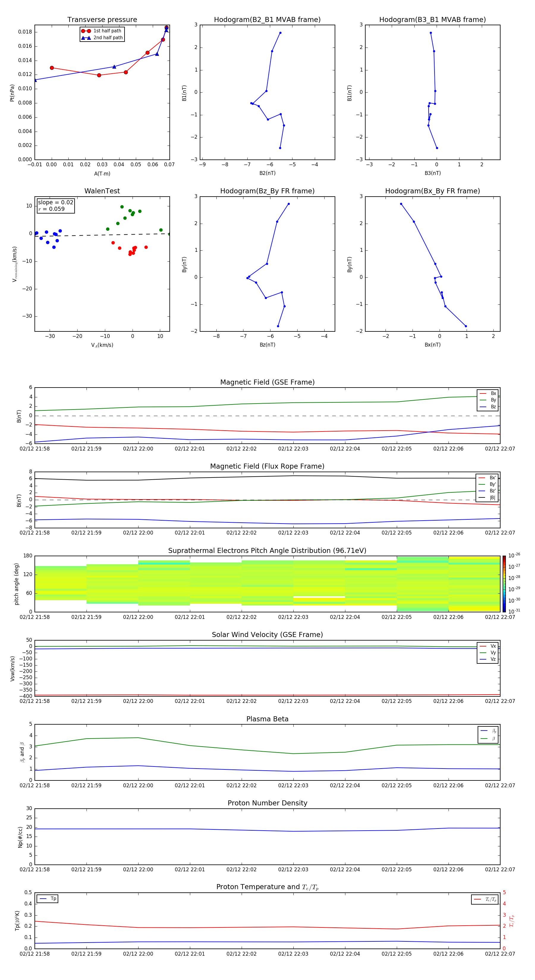Viewport: 535px width, 980px height.
Task: Click the Tp legend entry in temperature plot
Action: coord(48,899)
